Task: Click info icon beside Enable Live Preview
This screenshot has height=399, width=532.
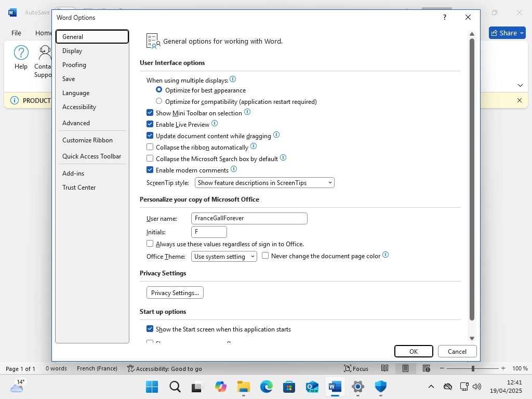Action: [215, 124]
